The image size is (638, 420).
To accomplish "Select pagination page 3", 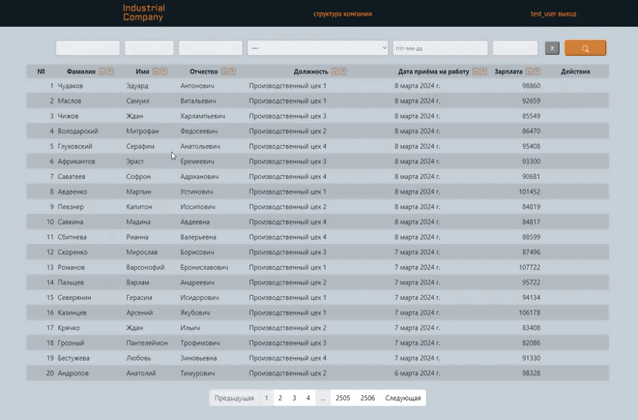I will click(294, 398).
